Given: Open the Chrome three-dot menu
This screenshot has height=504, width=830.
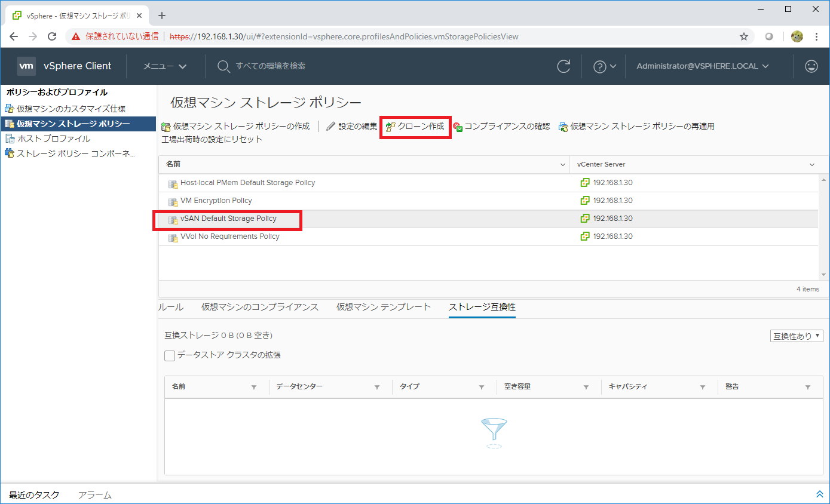Looking at the screenshot, I should point(817,36).
